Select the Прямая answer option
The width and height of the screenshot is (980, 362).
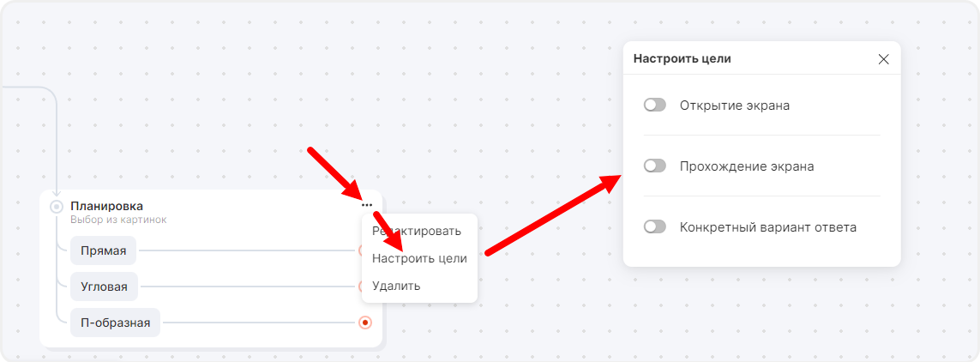click(x=103, y=250)
